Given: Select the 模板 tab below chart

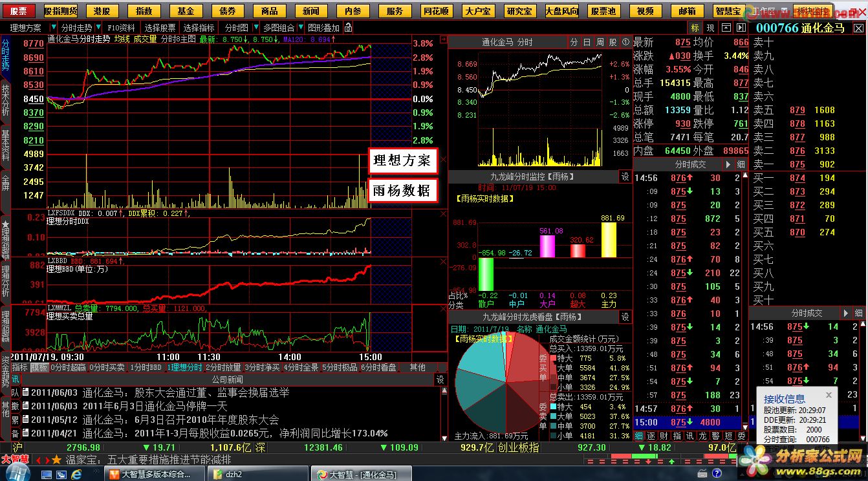Looking at the screenshot, I should [39, 367].
